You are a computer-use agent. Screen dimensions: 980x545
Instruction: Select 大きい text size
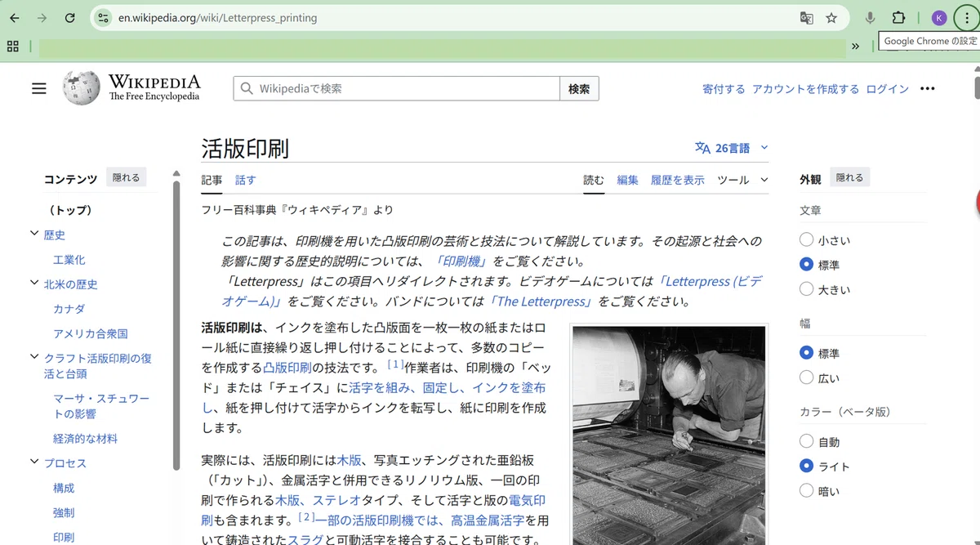(807, 289)
